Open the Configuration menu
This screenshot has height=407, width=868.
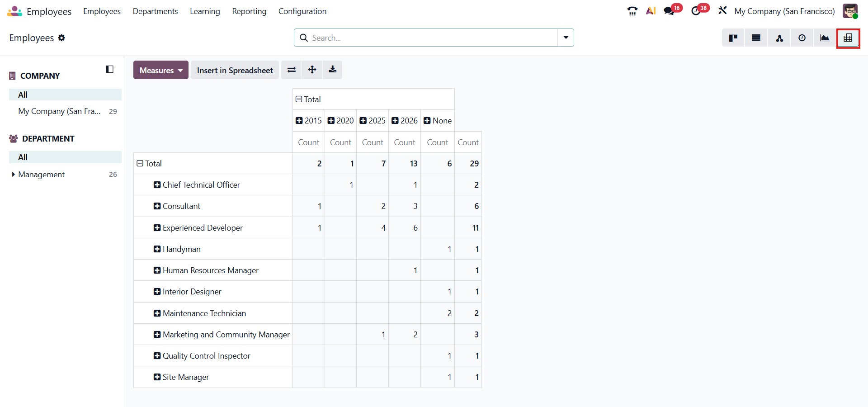click(302, 11)
